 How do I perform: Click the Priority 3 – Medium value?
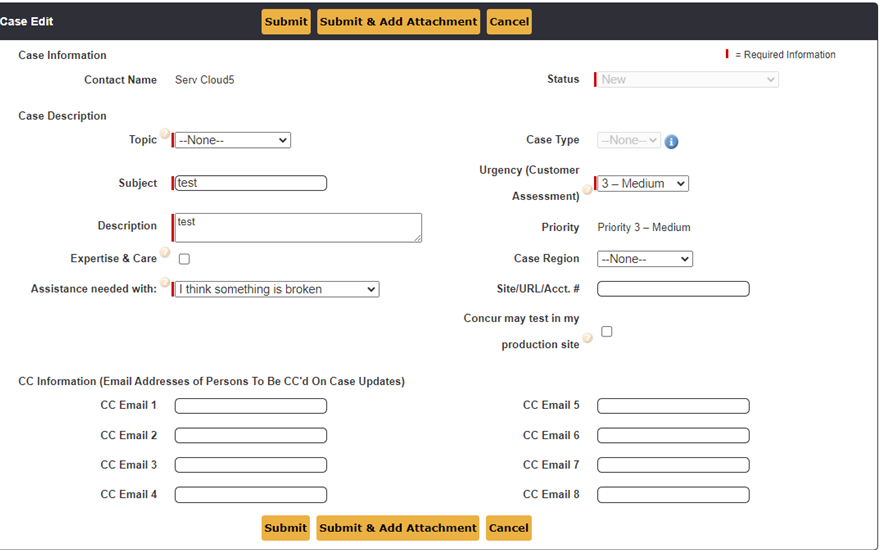point(644,227)
